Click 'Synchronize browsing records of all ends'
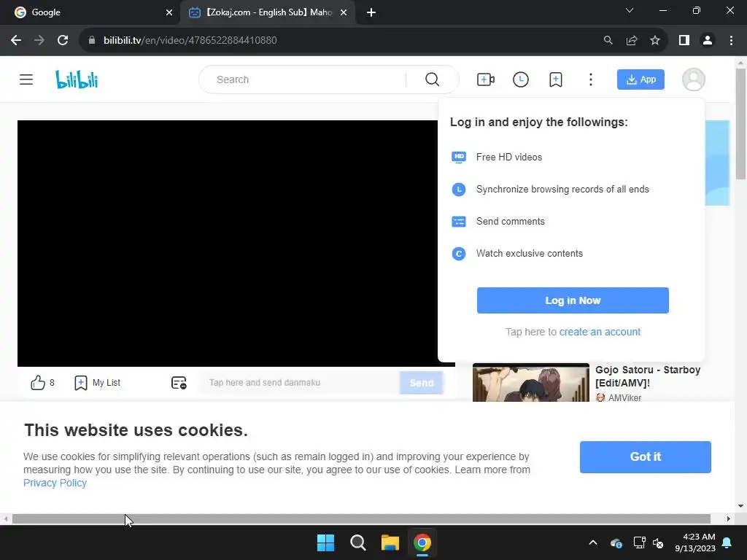 point(562,189)
